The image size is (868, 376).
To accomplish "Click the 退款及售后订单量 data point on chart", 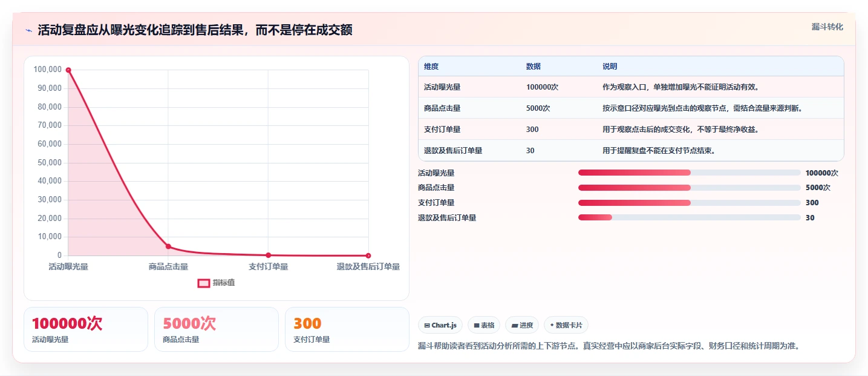I will 368,256.
